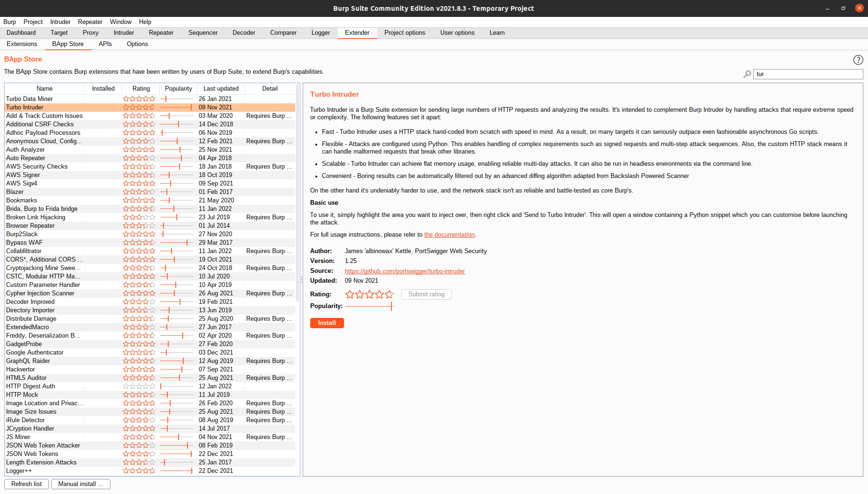Click rating stars for Logger++ row

tap(139, 471)
